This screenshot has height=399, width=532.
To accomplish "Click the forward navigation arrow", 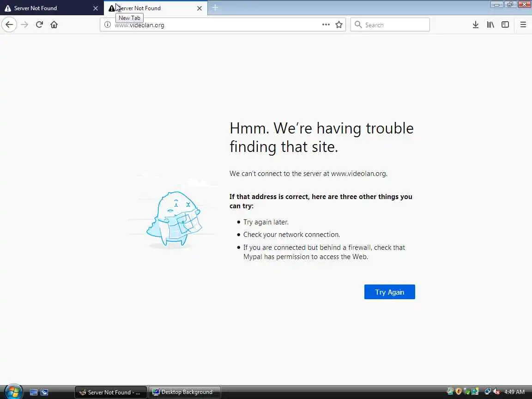I will coord(24,24).
